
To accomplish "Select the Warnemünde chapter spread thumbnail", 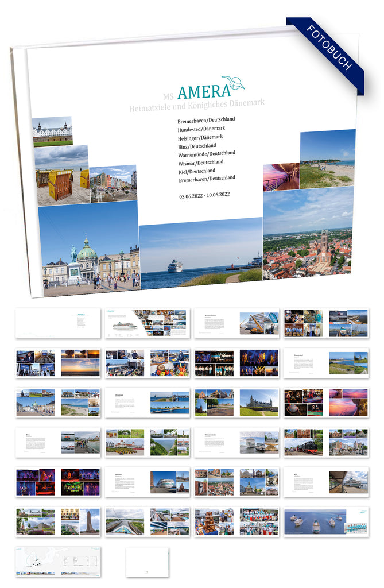I will 236,442.
